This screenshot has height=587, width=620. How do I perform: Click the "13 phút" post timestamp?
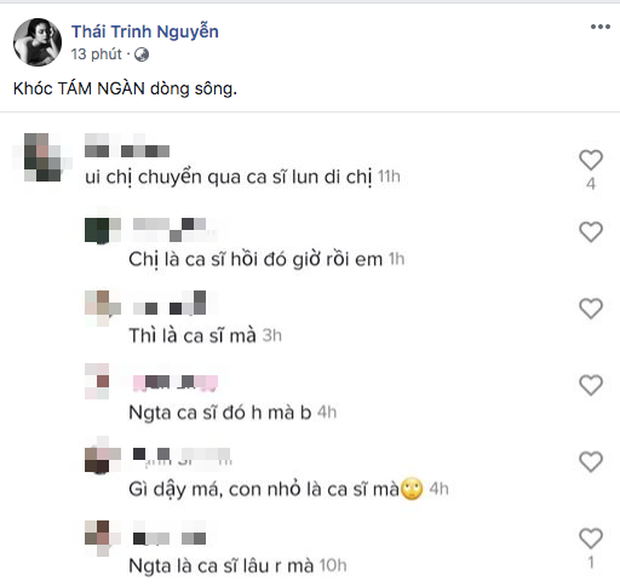pyautogui.click(x=99, y=54)
